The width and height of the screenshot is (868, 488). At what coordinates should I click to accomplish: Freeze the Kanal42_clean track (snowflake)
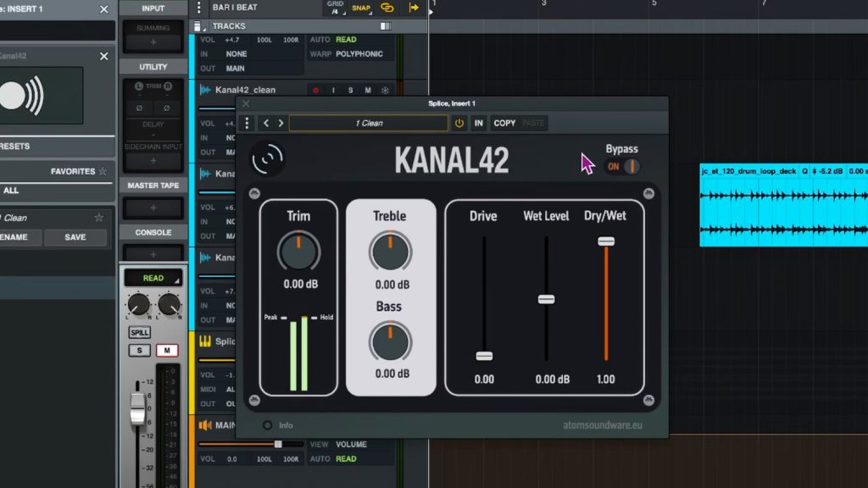click(x=385, y=90)
